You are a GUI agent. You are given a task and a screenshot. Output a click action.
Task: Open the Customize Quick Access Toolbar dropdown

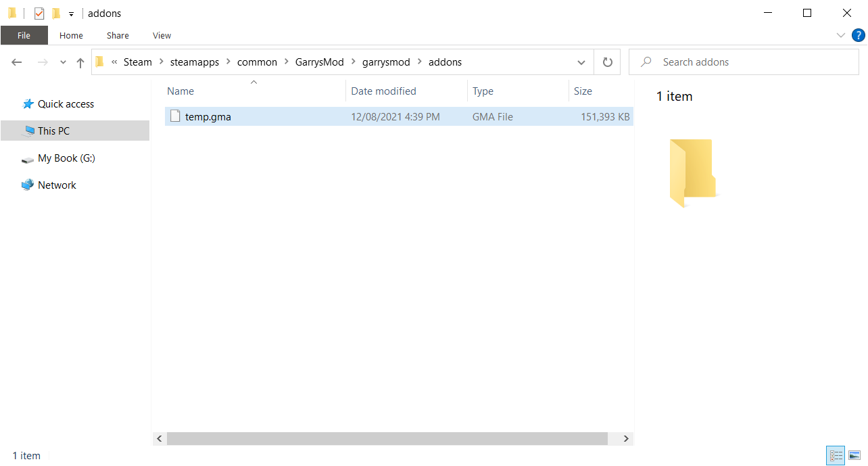click(x=71, y=14)
